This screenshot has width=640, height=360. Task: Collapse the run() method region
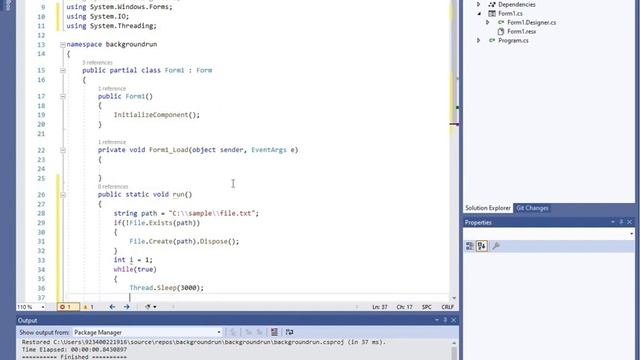(62, 195)
